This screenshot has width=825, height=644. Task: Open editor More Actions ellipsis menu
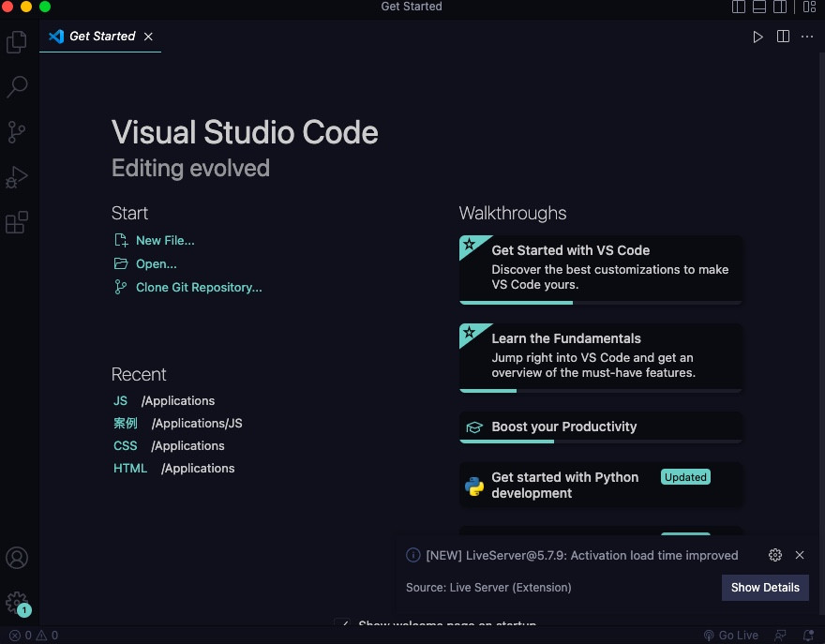(807, 37)
